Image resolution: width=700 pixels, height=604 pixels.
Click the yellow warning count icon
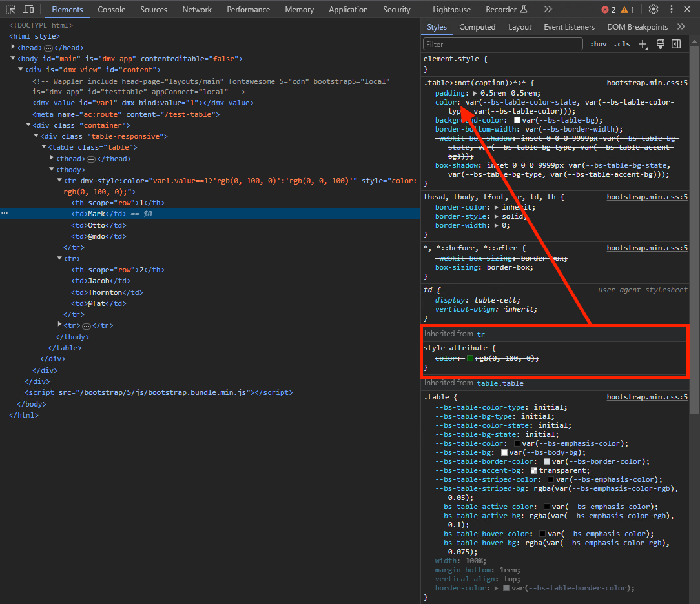tap(624, 10)
